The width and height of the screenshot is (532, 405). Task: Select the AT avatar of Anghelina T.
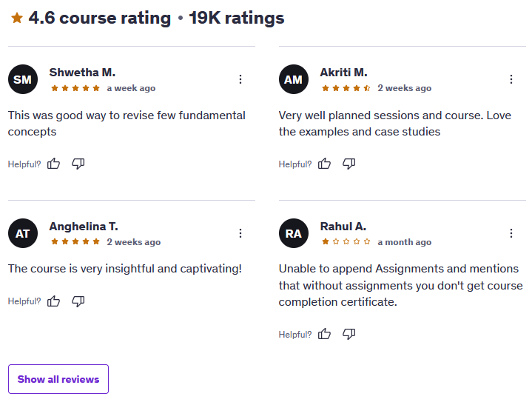pos(23,233)
